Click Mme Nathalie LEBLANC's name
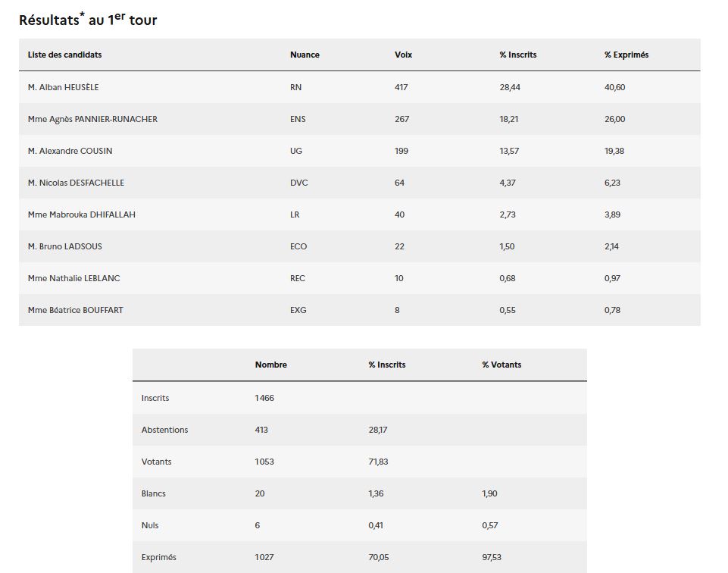Screen dimensions: 728x573 (x=73, y=278)
